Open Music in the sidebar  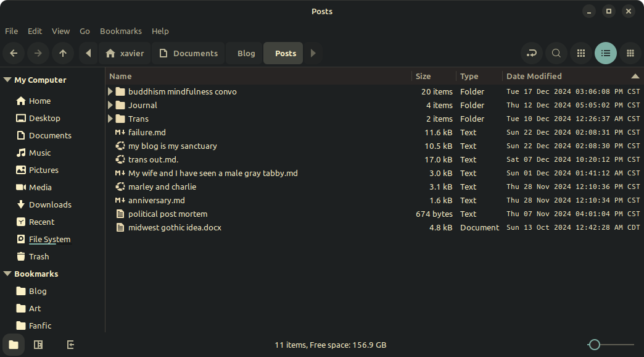40,153
